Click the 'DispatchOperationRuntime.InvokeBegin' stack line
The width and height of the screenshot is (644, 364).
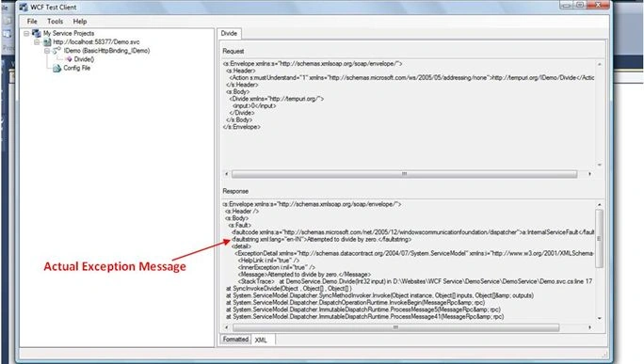tap(355, 303)
